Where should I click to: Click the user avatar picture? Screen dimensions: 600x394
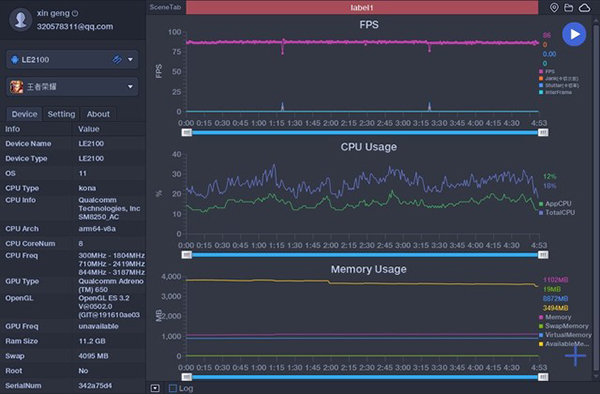click(x=20, y=19)
